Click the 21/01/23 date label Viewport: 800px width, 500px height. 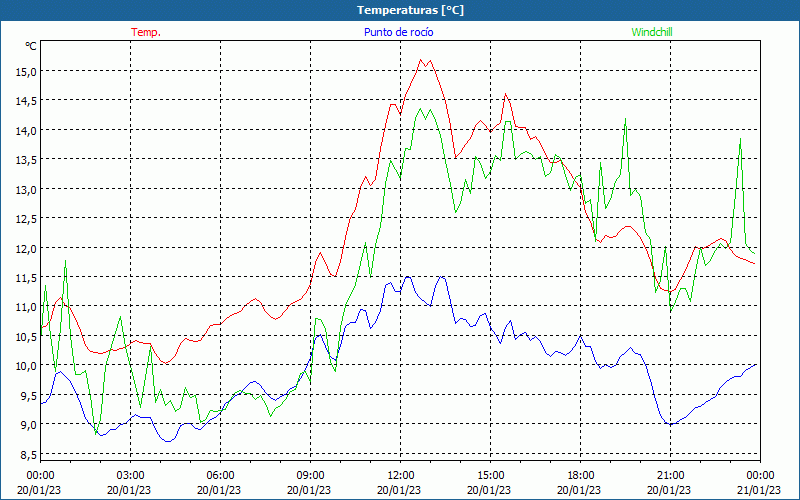point(759,490)
